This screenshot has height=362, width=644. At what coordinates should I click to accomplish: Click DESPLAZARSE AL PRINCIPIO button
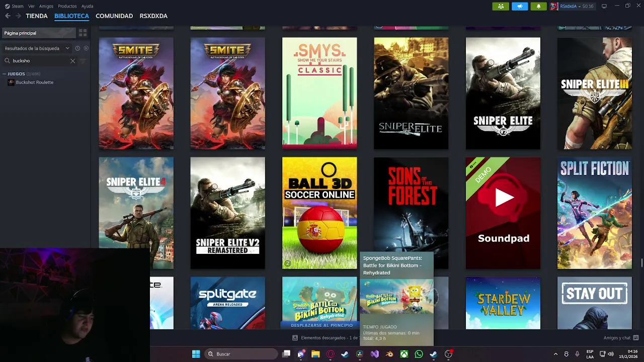321,325
